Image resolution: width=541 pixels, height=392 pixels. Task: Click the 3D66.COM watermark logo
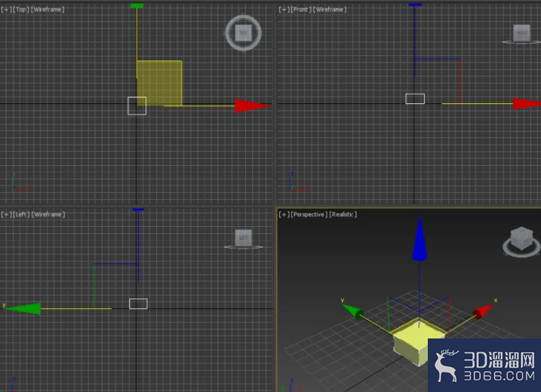484,365
